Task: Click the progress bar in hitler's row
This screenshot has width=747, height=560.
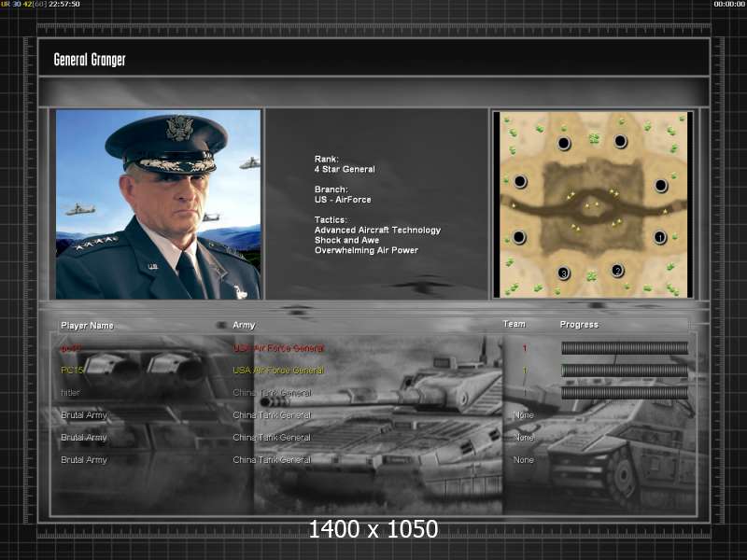Action: click(x=624, y=393)
